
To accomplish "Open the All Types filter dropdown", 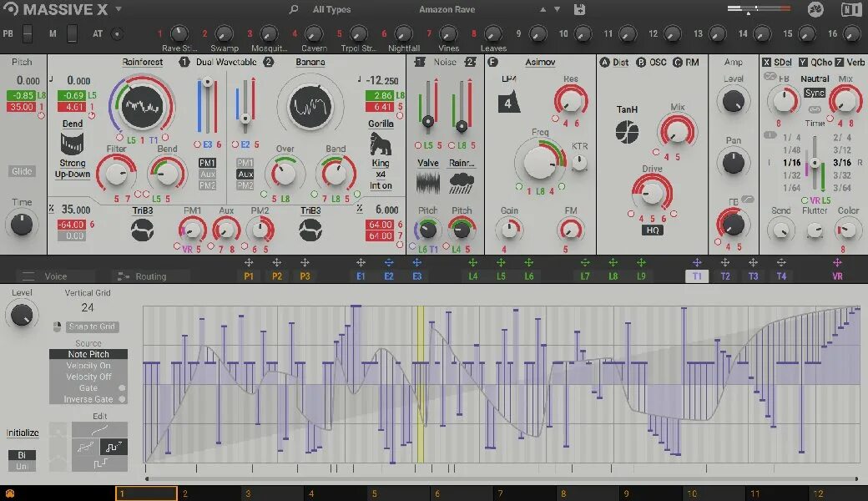I will pyautogui.click(x=331, y=9).
